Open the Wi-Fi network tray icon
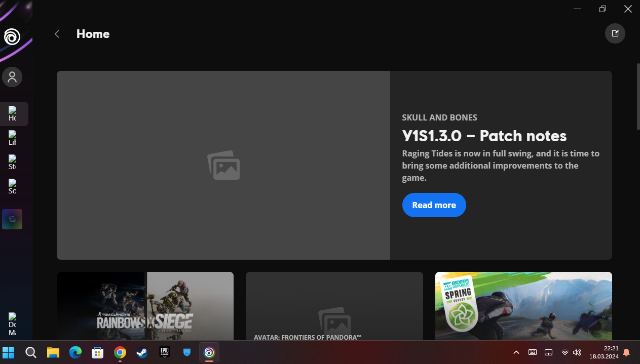640x364 pixels. (x=565, y=352)
